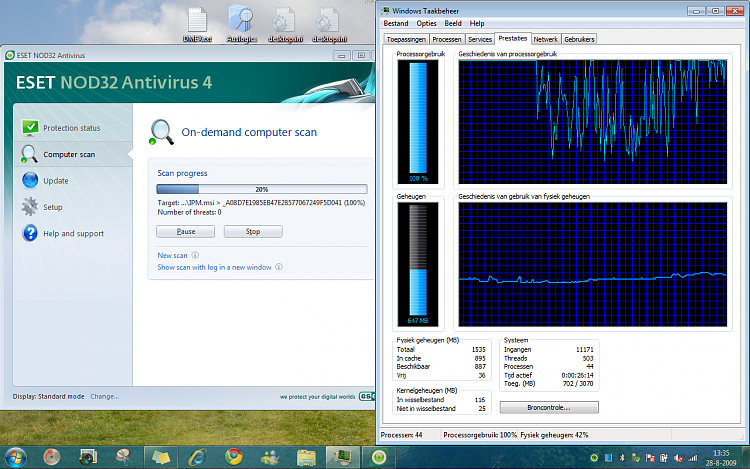Open the disc burner taskbar icon
The width and height of the screenshot is (750, 469).
[x=51, y=457]
